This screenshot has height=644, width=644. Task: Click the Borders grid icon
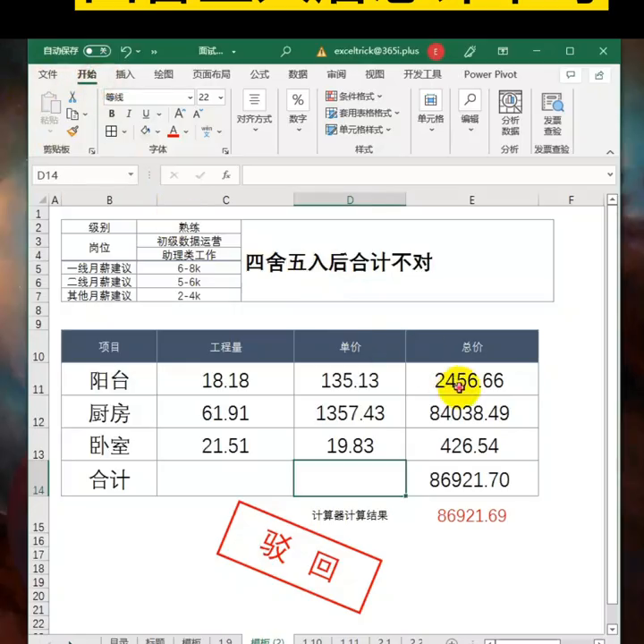(x=111, y=131)
